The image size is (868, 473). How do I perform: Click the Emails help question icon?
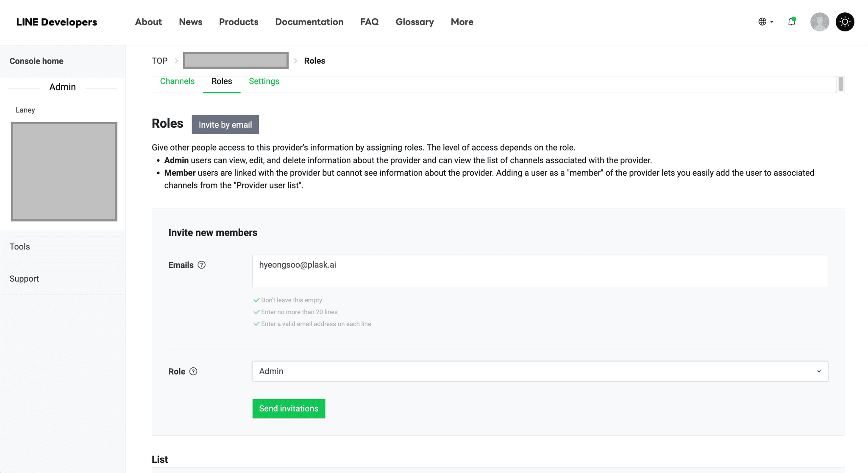(x=202, y=265)
